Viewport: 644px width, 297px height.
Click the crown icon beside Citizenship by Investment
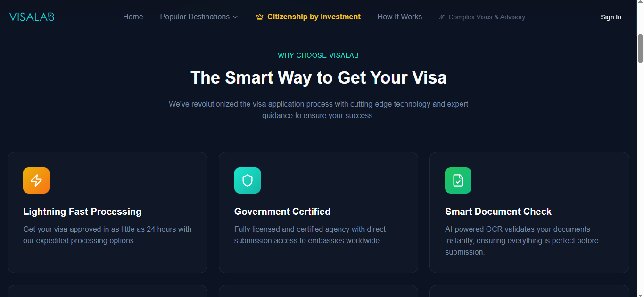[x=259, y=17]
